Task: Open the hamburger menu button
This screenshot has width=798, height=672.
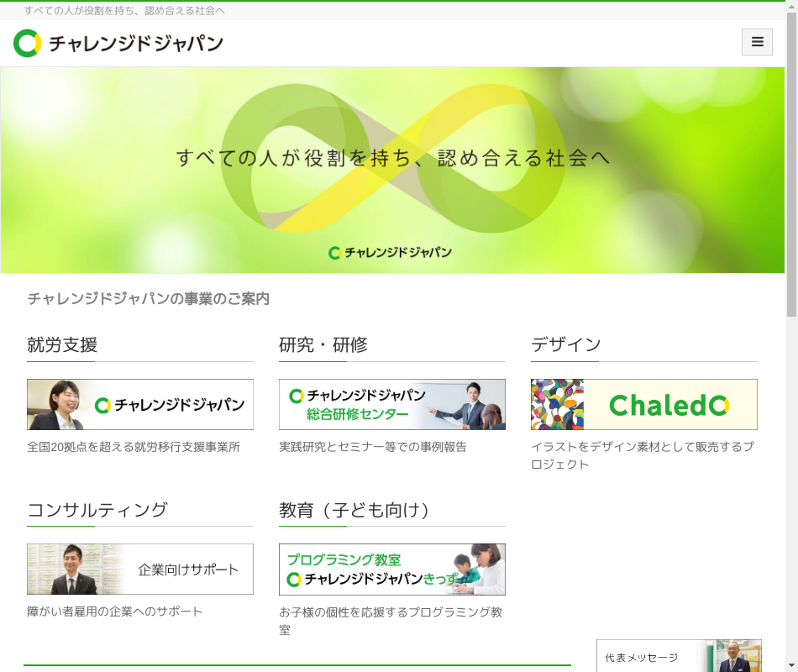Action: point(757,42)
